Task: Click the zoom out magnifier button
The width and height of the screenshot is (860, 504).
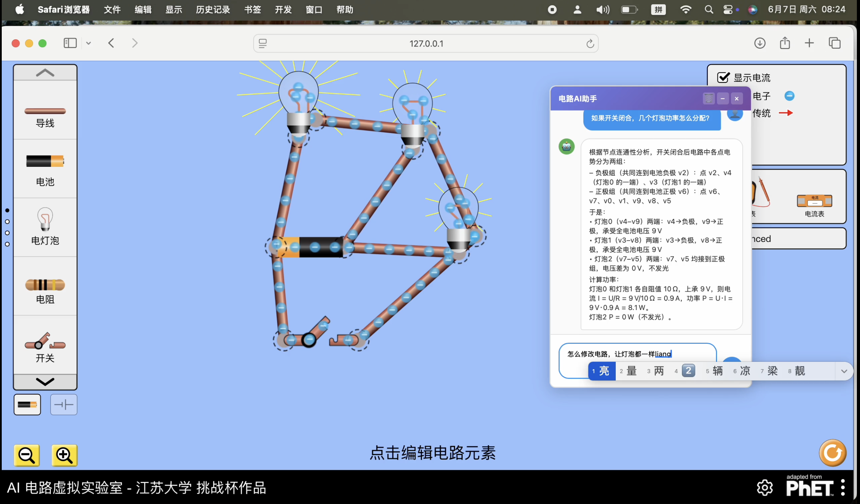Action: click(27, 455)
